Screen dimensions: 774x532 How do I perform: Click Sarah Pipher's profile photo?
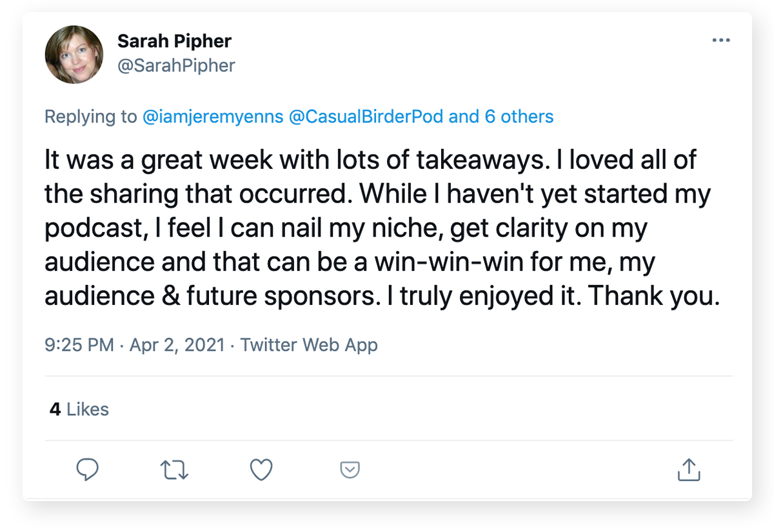pos(74,55)
